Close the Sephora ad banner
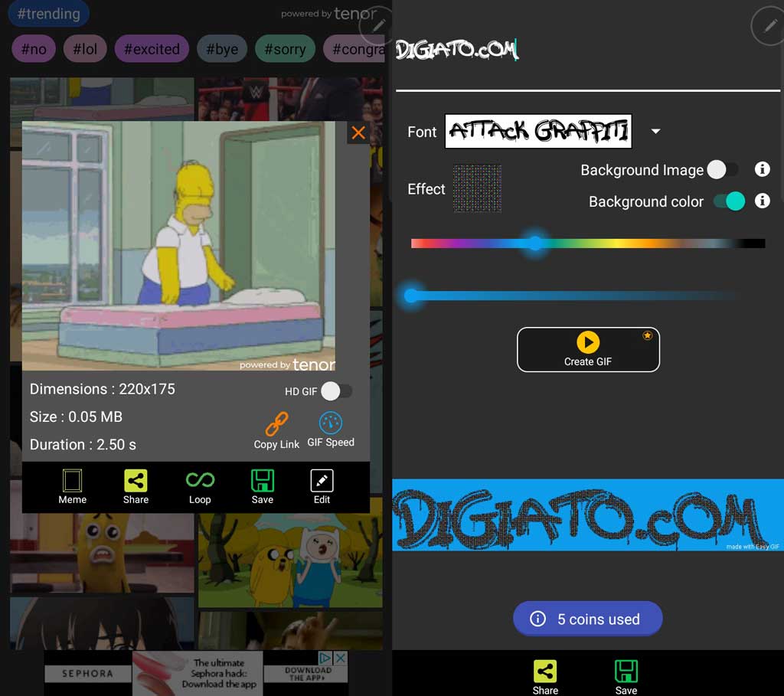 [341, 658]
